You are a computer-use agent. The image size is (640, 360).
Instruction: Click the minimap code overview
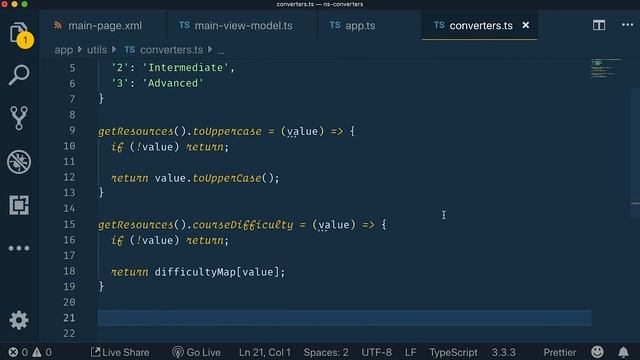606,68
